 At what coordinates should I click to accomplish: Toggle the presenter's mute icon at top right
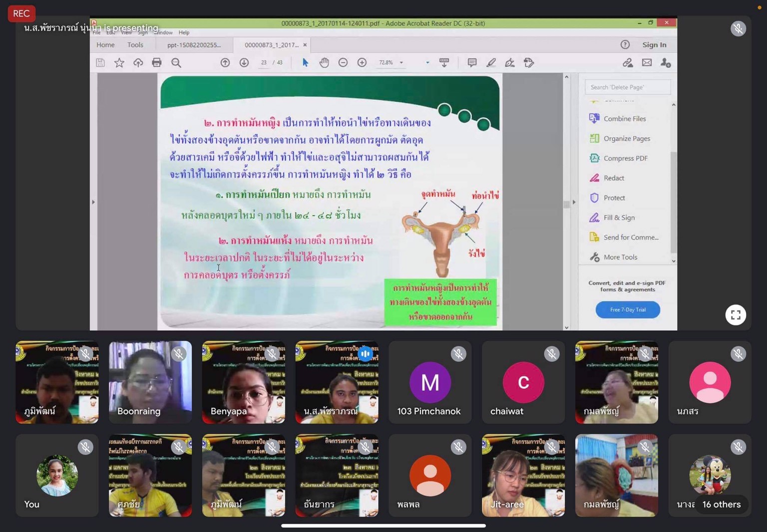738,28
